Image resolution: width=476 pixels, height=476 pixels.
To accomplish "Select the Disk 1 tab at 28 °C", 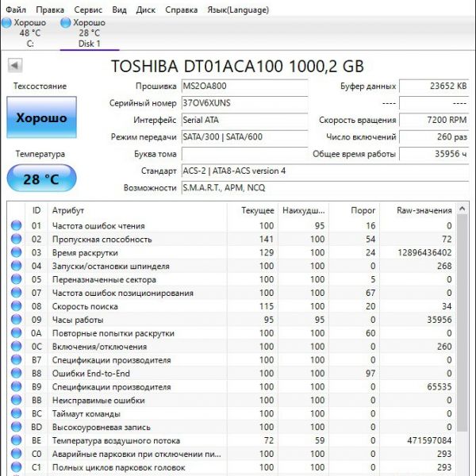I will (x=89, y=33).
